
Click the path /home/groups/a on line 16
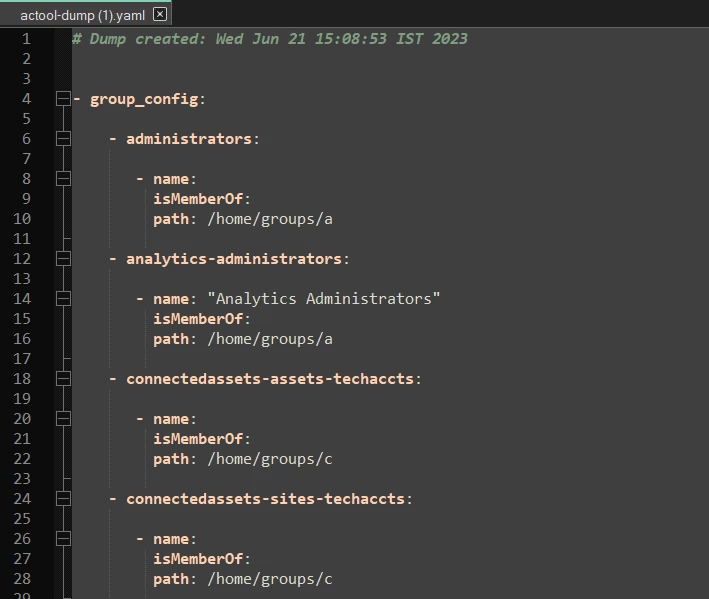click(270, 340)
